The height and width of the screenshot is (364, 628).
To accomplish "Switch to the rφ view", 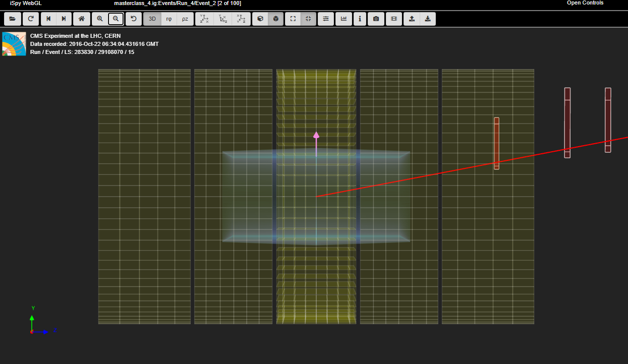I will point(169,19).
